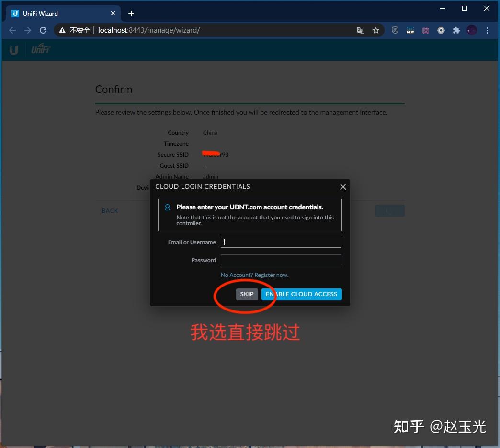Click the Ubiquiti U logo
Screen dimensions: 500x448
[x=14, y=50]
